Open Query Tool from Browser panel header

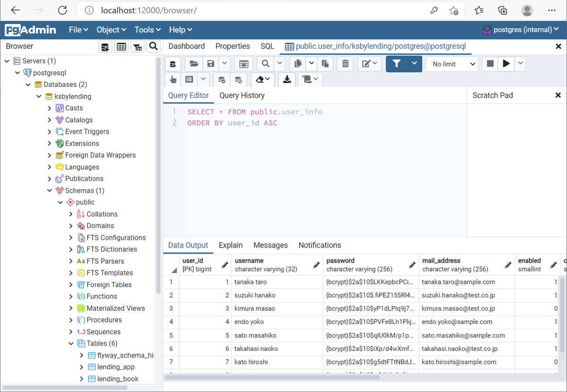(x=105, y=46)
